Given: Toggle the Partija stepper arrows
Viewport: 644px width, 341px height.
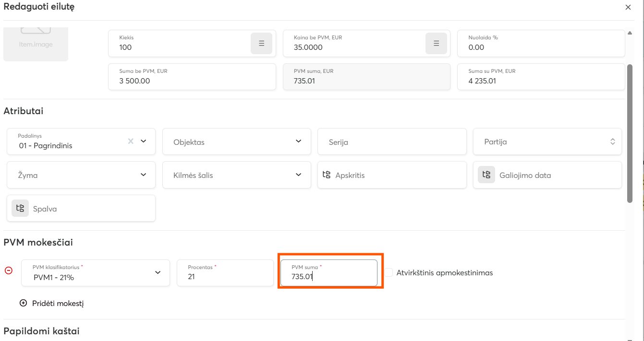Looking at the screenshot, I should [x=612, y=141].
